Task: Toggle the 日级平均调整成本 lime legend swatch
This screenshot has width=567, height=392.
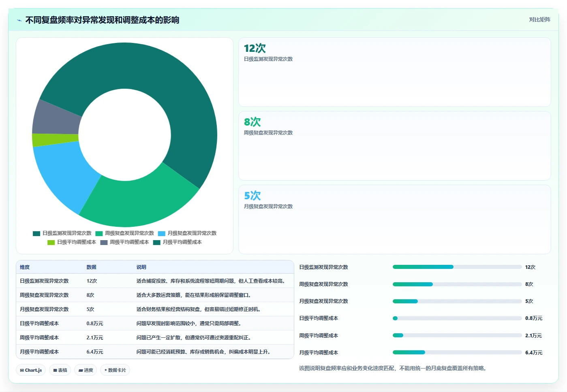Action: pos(51,242)
